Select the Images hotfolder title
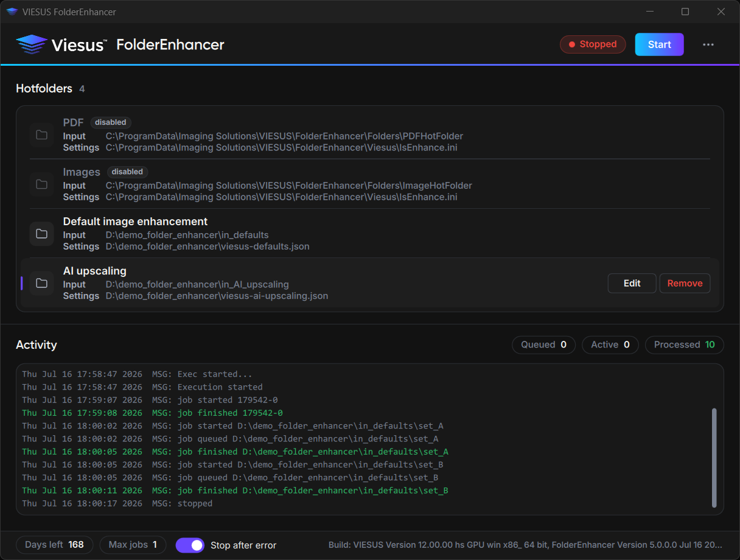This screenshot has width=740, height=560. (82, 172)
